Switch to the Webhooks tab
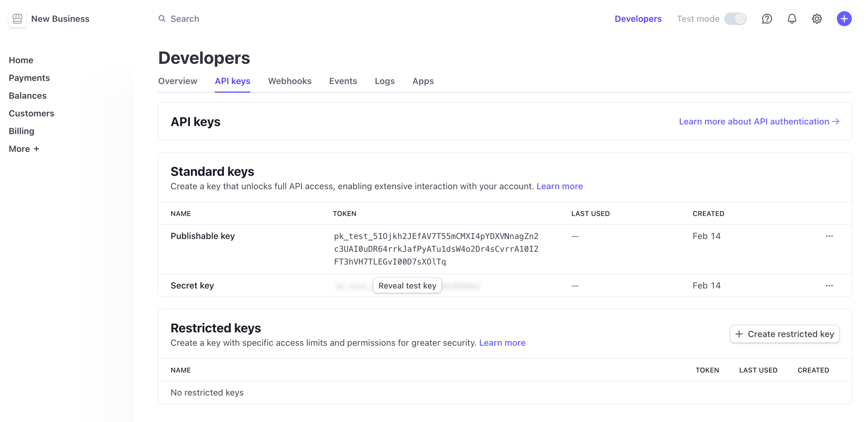 click(290, 81)
